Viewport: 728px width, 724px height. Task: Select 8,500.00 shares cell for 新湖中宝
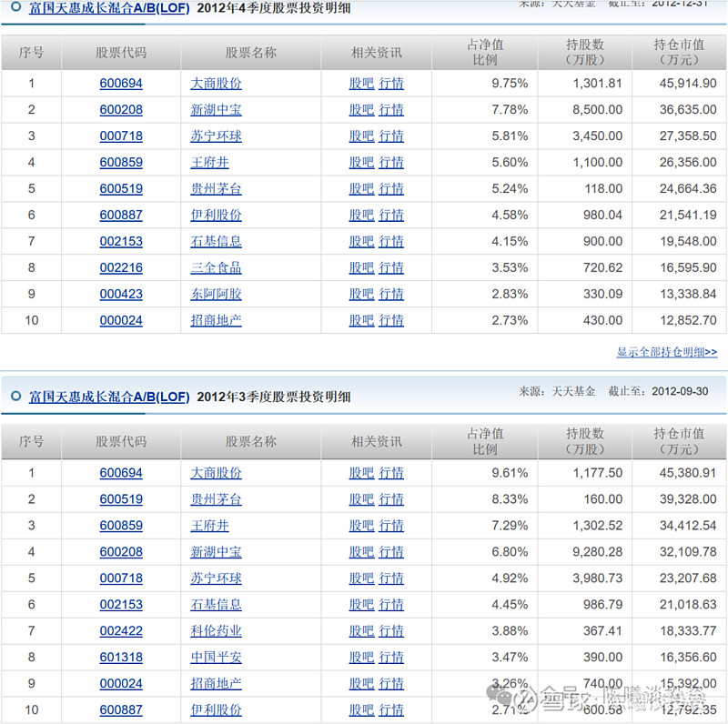(x=597, y=110)
